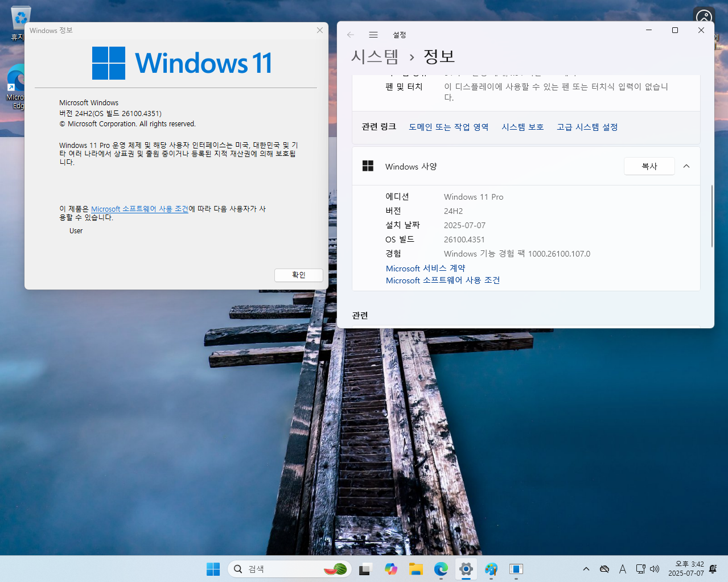Screen dimensions: 728x582
Task: Launch Copilot from the taskbar
Action: 390,569
